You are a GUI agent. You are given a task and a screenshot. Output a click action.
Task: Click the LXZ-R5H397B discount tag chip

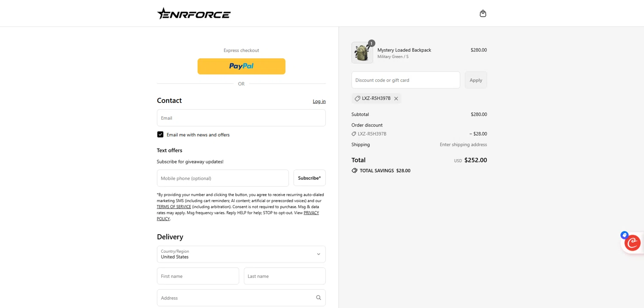tap(377, 99)
